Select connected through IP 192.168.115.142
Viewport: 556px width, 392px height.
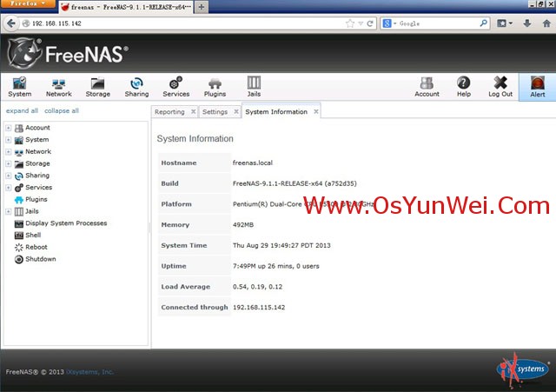click(259, 307)
